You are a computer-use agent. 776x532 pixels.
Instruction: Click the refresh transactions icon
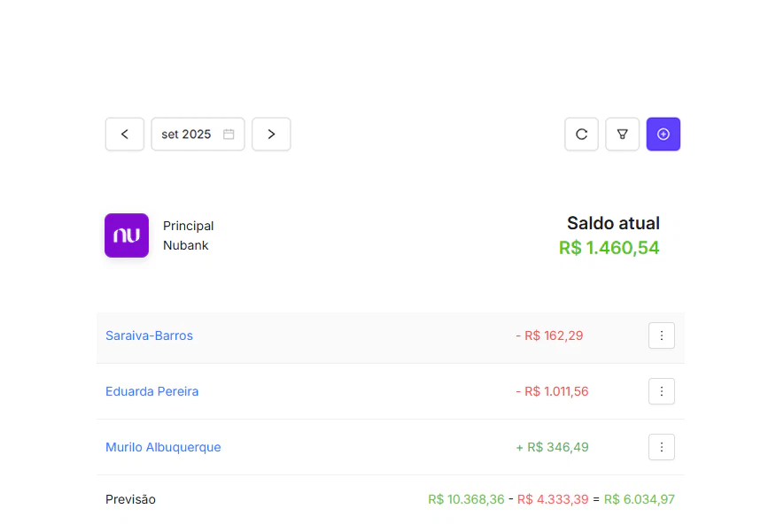[x=581, y=134]
